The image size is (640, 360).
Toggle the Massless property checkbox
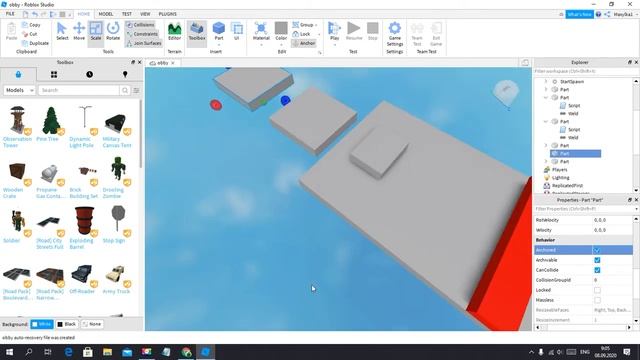597,300
